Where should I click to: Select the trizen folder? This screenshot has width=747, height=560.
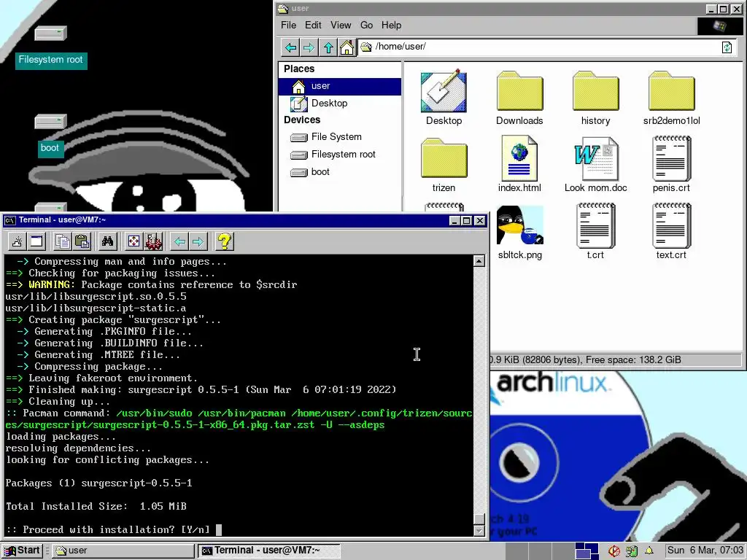444,166
